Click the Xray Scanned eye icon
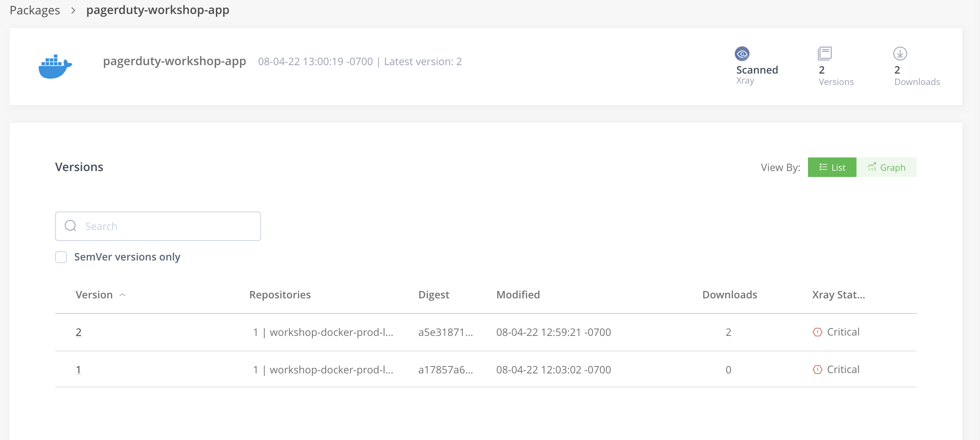This screenshot has height=440, width=980. click(x=742, y=54)
